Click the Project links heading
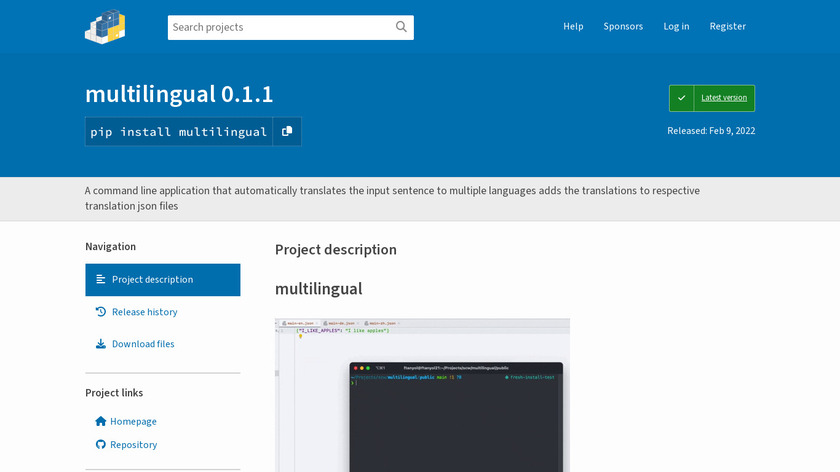Viewport: 840px width, 472px height. tap(114, 393)
